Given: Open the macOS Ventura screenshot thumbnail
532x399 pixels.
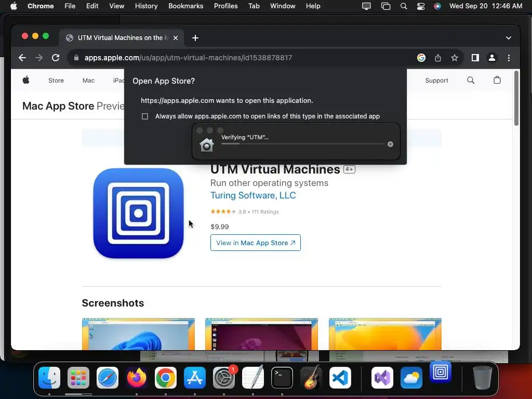Looking at the screenshot, I should pyautogui.click(x=385, y=334).
